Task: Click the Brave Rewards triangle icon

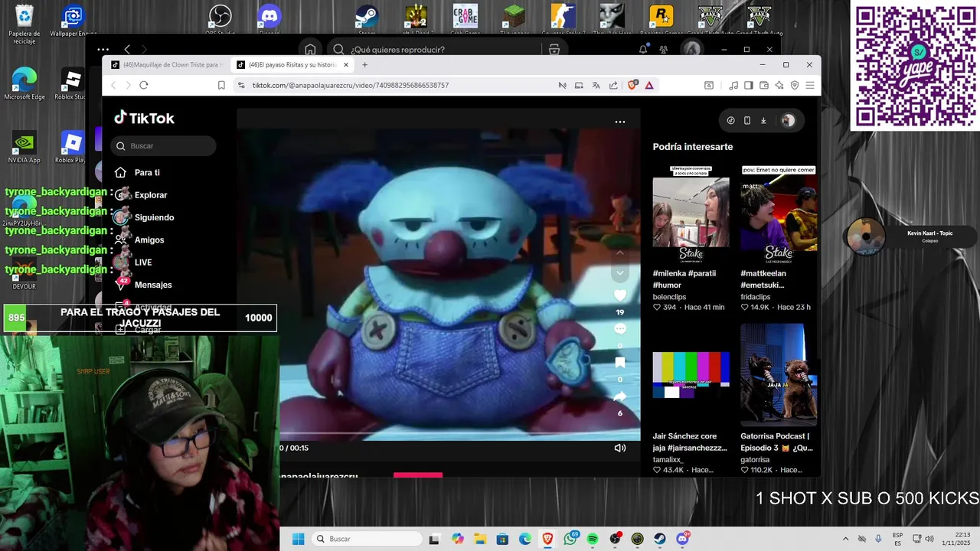Action: click(649, 85)
